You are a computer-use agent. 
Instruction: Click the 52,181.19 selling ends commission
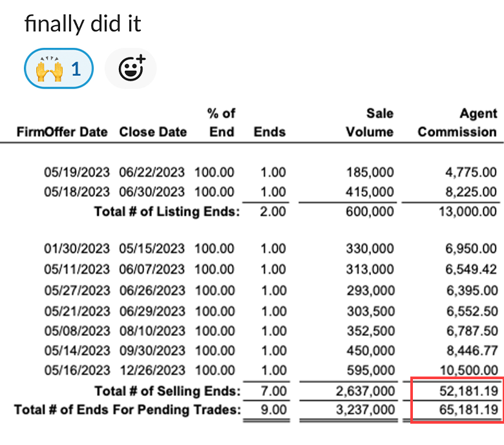(x=468, y=391)
